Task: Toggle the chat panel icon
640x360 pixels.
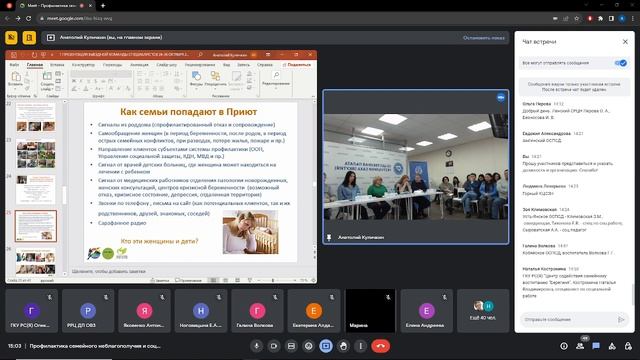Action: pyautogui.click(x=596, y=346)
